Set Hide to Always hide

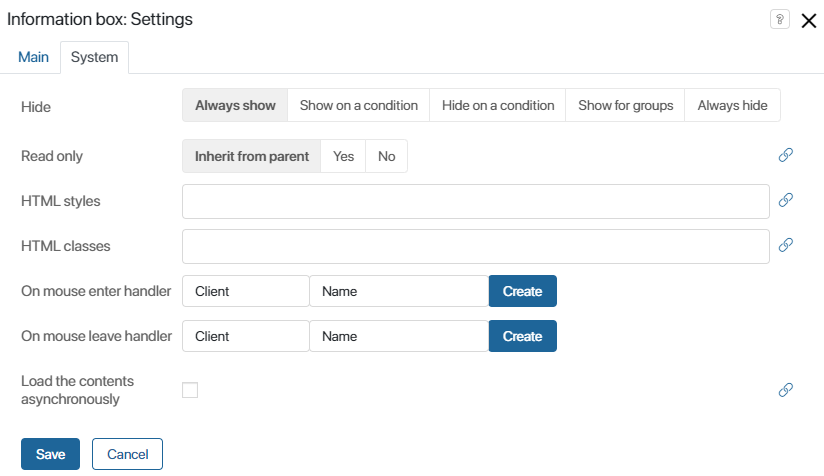tap(732, 105)
